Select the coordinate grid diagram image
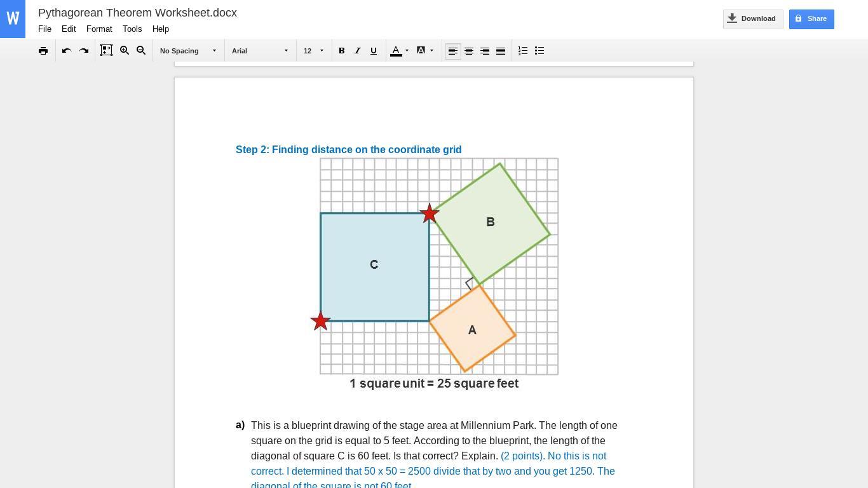Screen dimensions: 868x488 (434, 266)
